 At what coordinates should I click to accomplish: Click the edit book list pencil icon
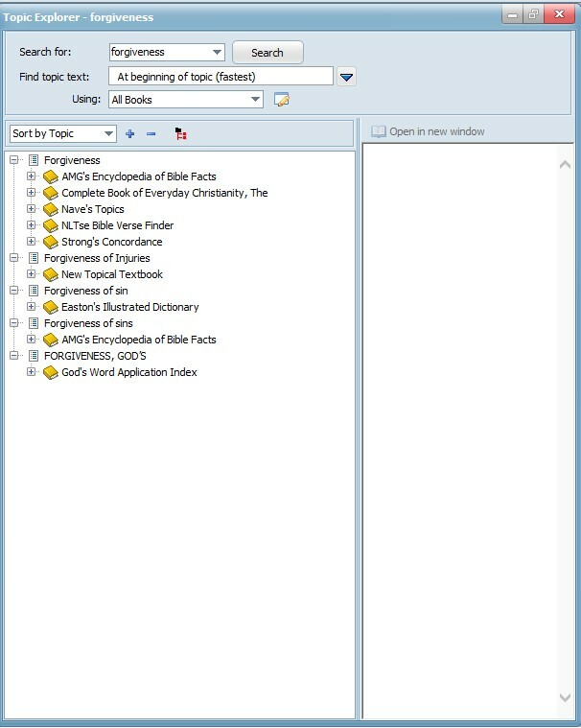pyautogui.click(x=281, y=100)
